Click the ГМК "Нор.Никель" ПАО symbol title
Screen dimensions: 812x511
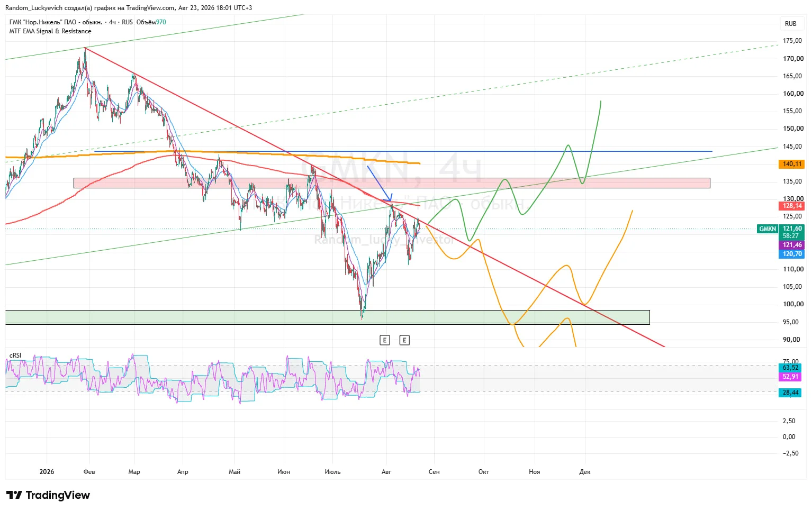(x=56, y=22)
